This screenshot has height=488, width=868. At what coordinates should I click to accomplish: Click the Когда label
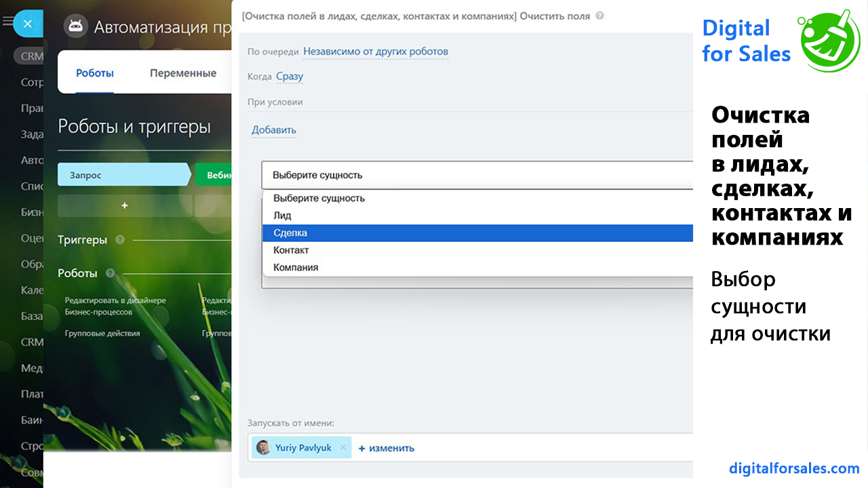(x=260, y=77)
